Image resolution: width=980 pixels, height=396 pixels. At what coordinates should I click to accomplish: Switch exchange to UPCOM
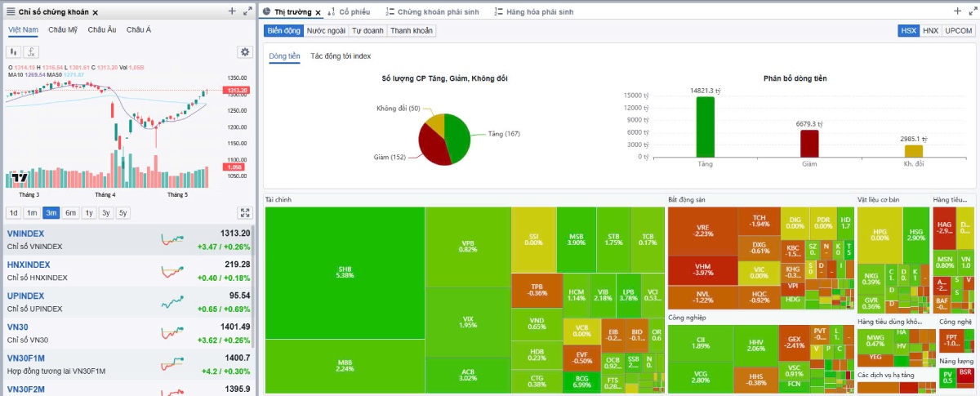coord(958,30)
